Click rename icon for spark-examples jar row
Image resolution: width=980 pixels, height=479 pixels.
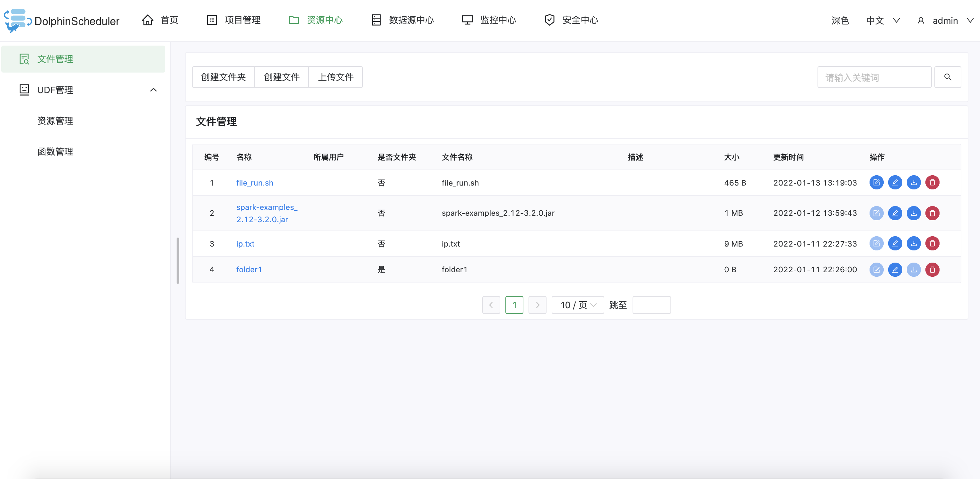895,213
